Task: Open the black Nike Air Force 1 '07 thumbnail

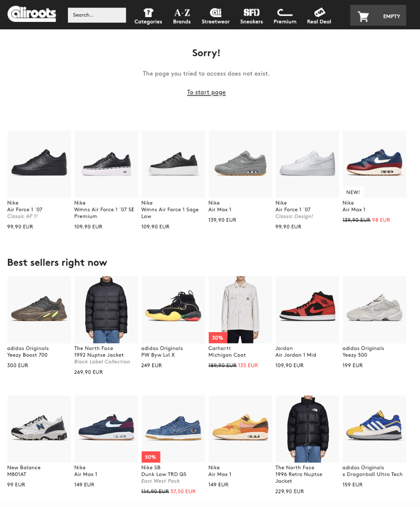Action: coord(39,164)
